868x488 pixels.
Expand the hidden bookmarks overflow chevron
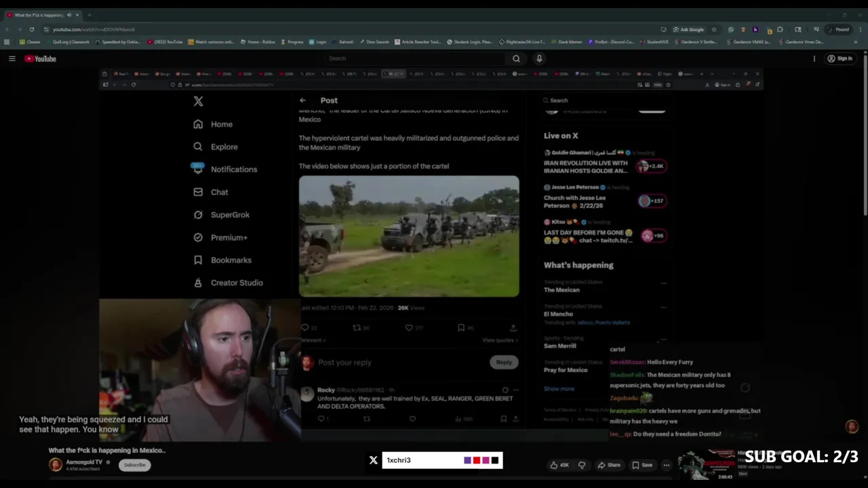pyautogui.click(x=856, y=42)
